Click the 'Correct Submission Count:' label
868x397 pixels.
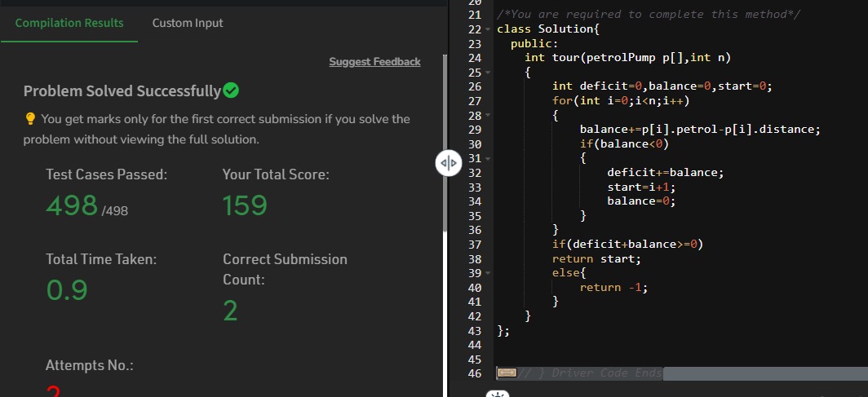tap(285, 269)
